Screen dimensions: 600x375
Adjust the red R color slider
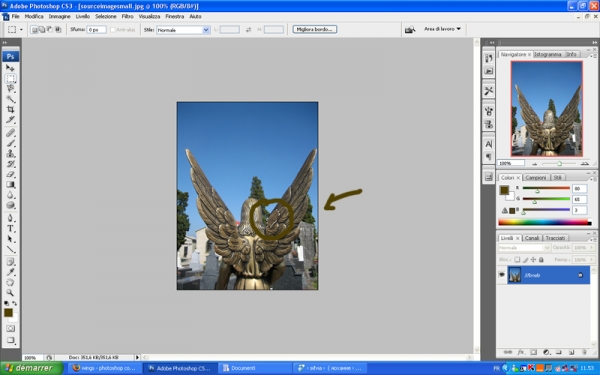537,191
